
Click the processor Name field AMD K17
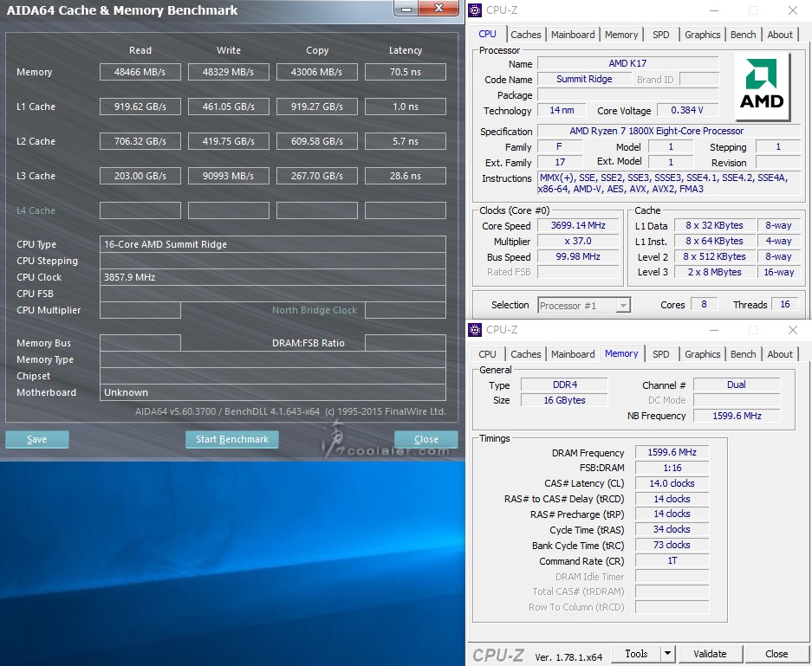click(627, 63)
